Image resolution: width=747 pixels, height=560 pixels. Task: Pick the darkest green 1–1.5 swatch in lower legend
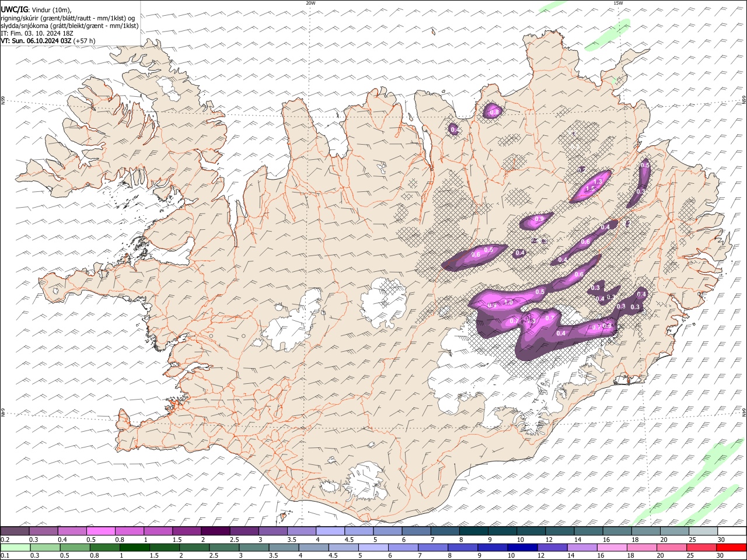135,547
